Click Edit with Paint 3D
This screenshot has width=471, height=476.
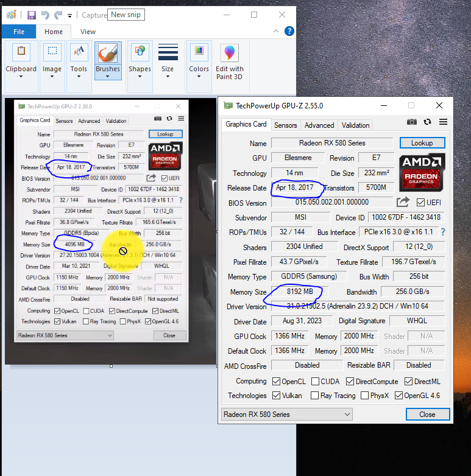pos(230,62)
